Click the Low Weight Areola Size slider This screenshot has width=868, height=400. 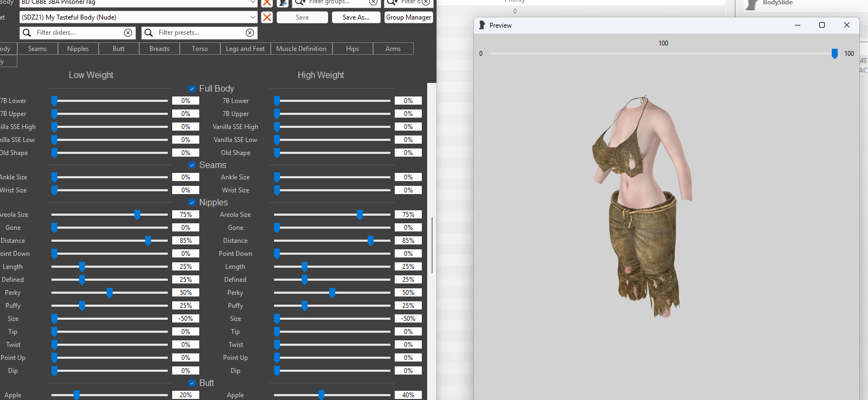(x=110, y=215)
